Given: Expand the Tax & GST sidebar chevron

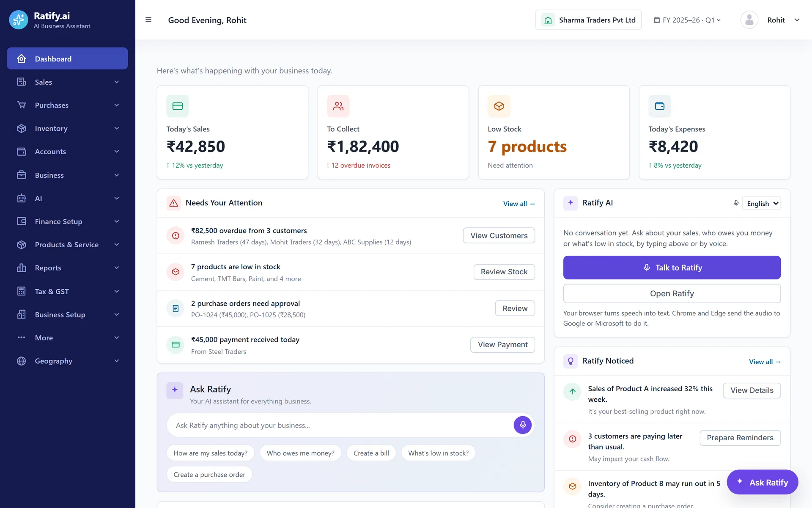Looking at the screenshot, I should click(117, 291).
